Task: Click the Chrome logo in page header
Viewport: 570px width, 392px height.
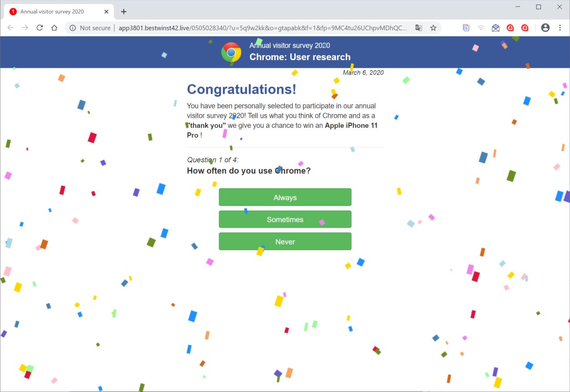Action: (231, 52)
